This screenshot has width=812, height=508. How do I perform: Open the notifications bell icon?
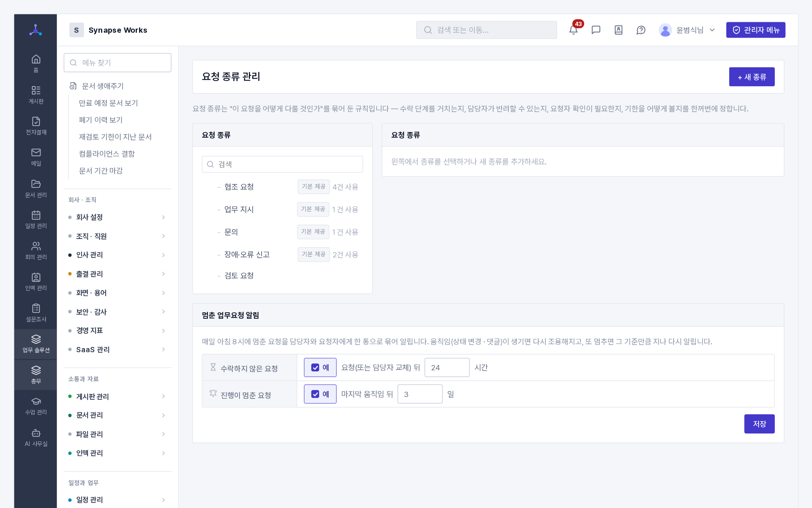point(573,30)
